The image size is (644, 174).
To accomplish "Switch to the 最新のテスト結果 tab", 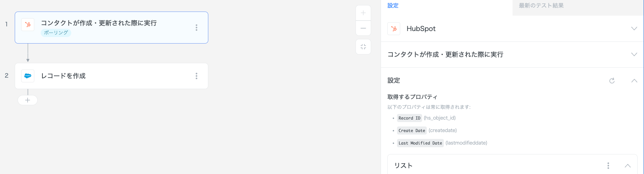I will [541, 6].
